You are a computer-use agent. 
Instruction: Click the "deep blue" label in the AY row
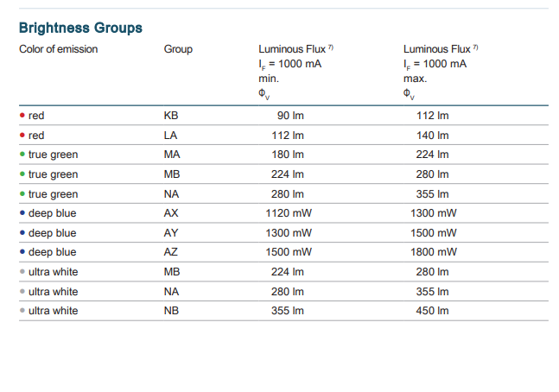coord(52,233)
